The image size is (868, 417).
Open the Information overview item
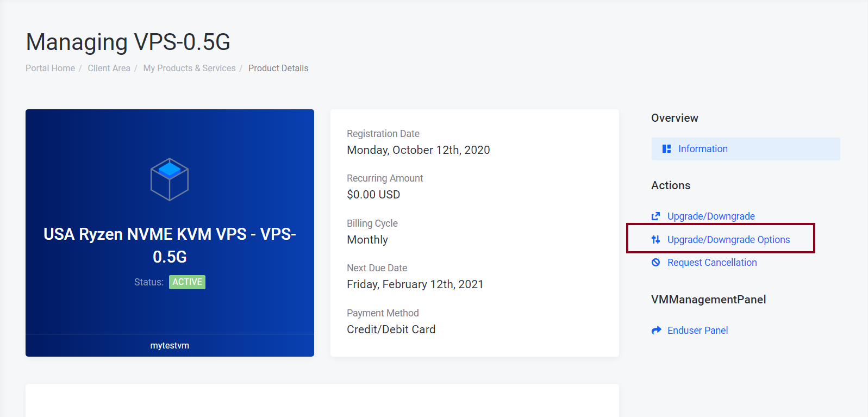click(x=746, y=149)
